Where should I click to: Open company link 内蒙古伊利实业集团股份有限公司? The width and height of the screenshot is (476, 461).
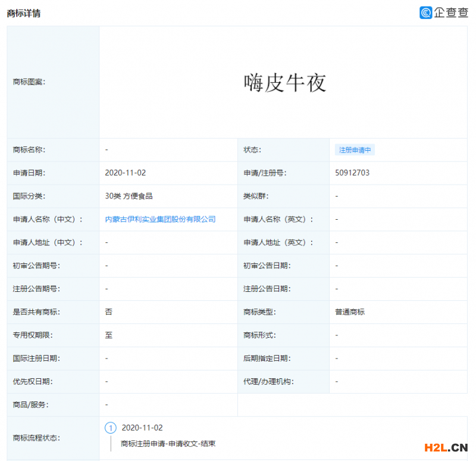coord(161,219)
